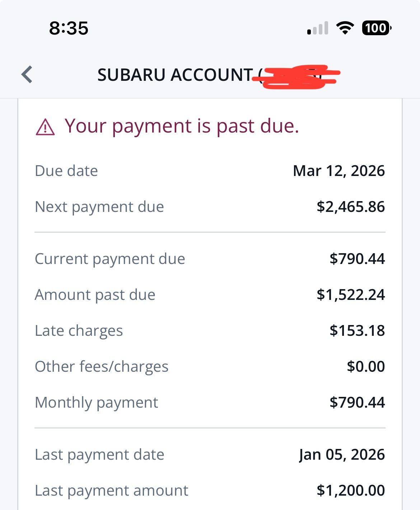Tap the Late charges label
This screenshot has height=510, width=420.
click(79, 331)
